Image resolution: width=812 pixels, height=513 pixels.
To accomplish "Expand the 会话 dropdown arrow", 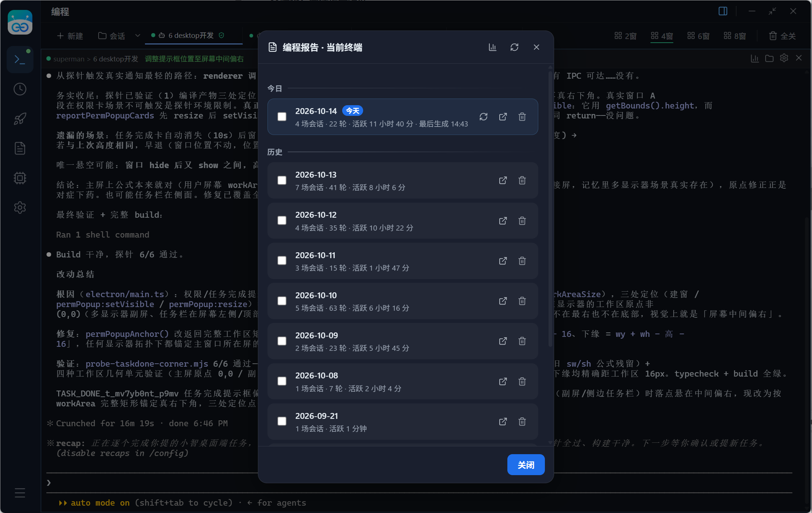I will (x=138, y=36).
